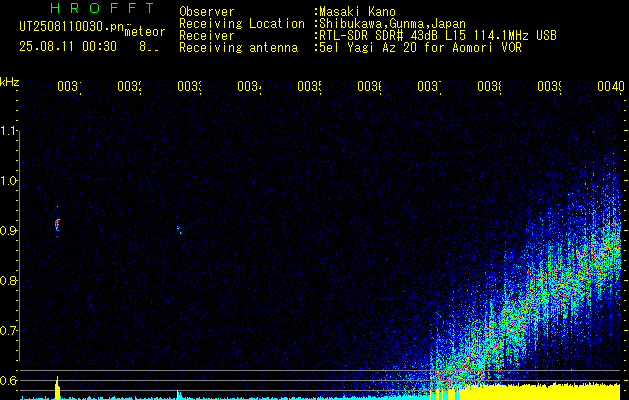This screenshot has width=629, height=400.
Task: Click the 0.6 kHz frequency axis label
Action: (x=8, y=380)
